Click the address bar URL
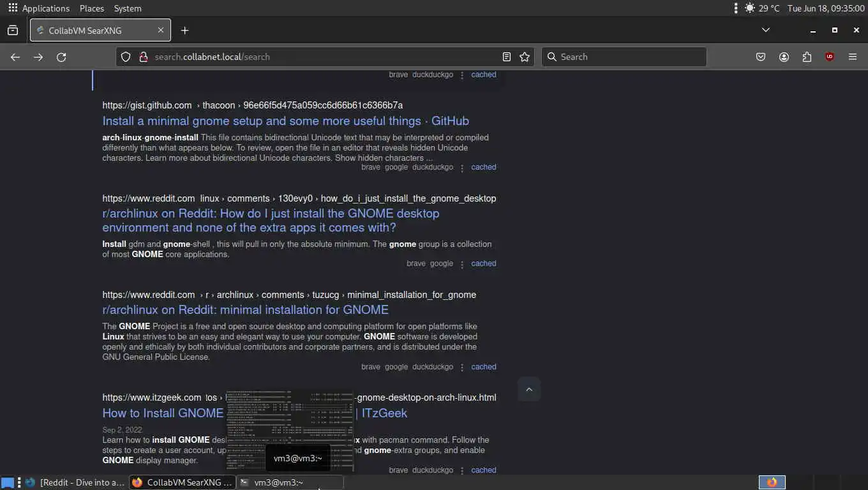The width and height of the screenshot is (868, 490). (x=213, y=57)
